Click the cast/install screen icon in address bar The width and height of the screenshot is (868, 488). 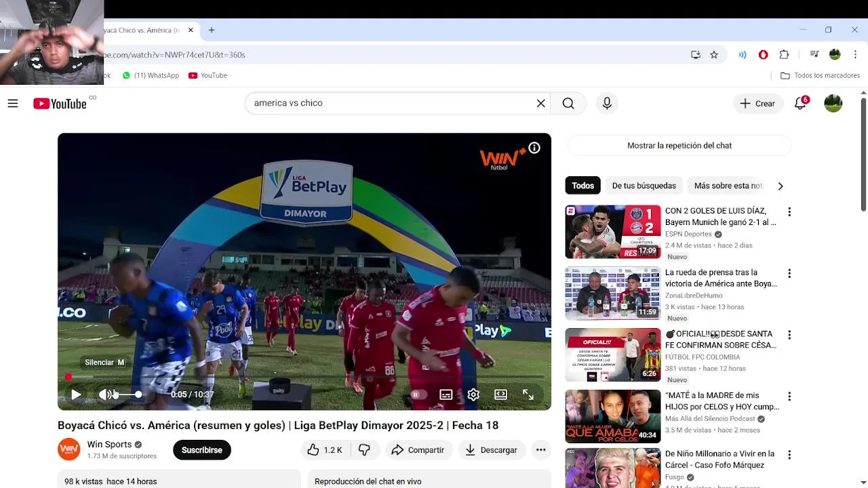click(x=696, y=55)
